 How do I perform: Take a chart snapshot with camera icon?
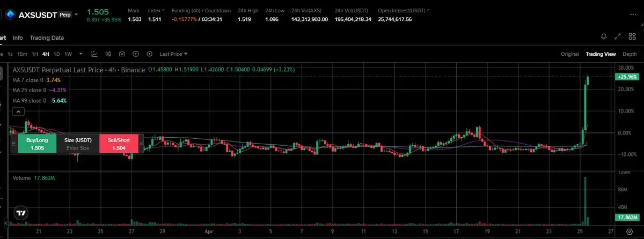click(x=122, y=54)
